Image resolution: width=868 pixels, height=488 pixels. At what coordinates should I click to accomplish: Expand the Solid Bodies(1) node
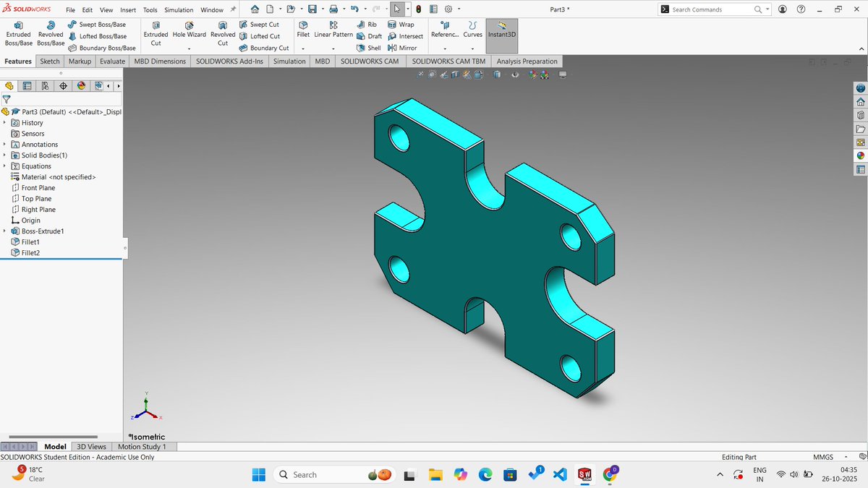[4, 155]
